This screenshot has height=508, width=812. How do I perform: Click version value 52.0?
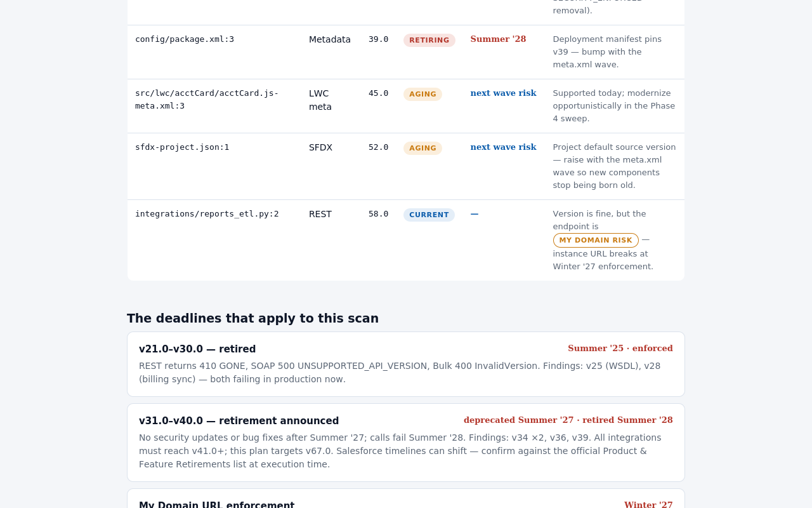379,147
